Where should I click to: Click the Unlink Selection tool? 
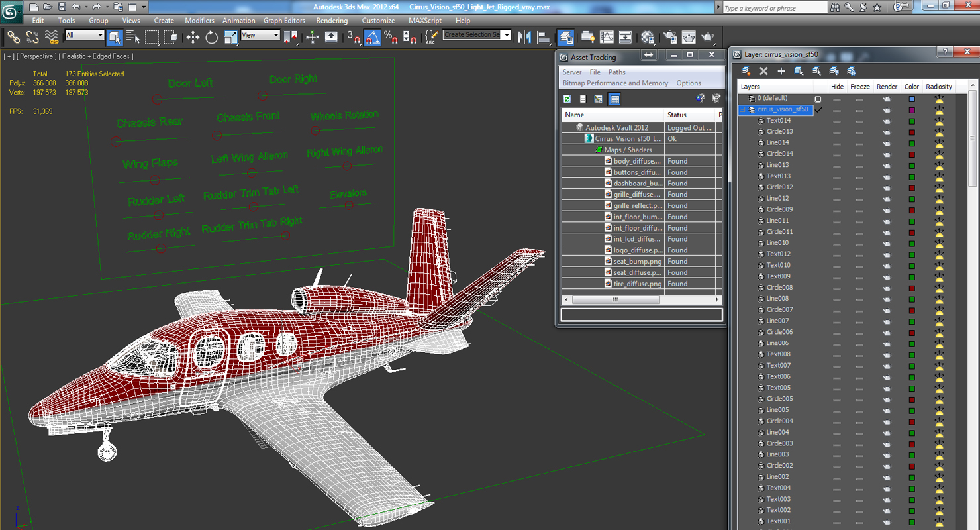(32, 37)
